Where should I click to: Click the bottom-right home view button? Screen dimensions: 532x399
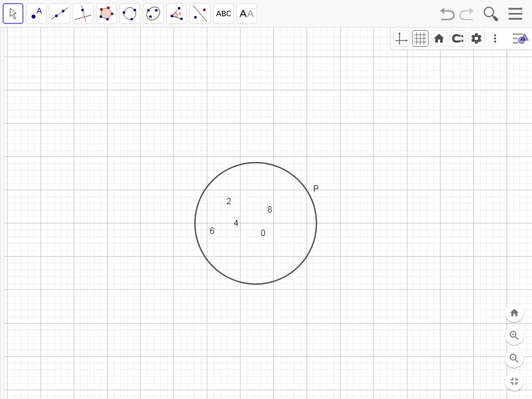click(x=514, y=313)
